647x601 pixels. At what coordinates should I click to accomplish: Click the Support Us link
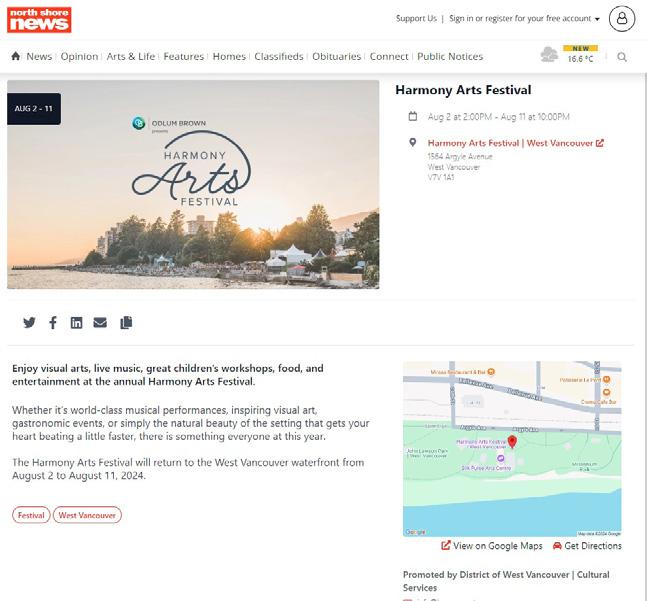pos(416,19)
